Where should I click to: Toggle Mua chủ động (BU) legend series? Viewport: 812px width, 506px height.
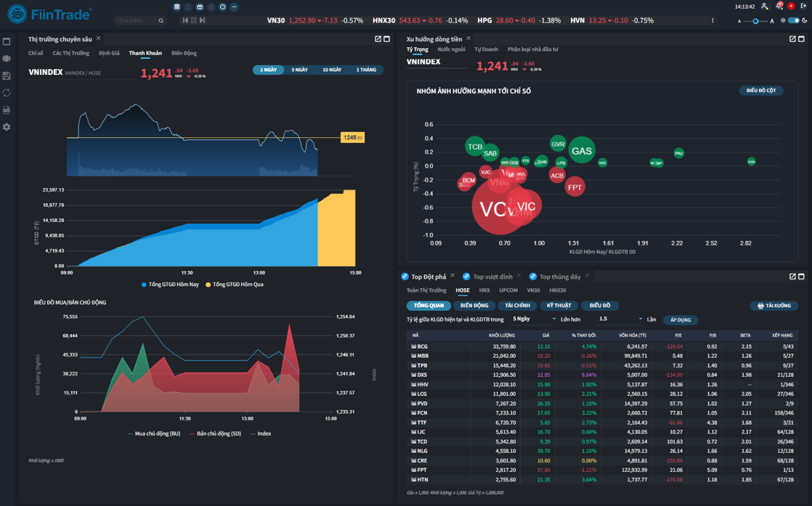tap(154, 433)
